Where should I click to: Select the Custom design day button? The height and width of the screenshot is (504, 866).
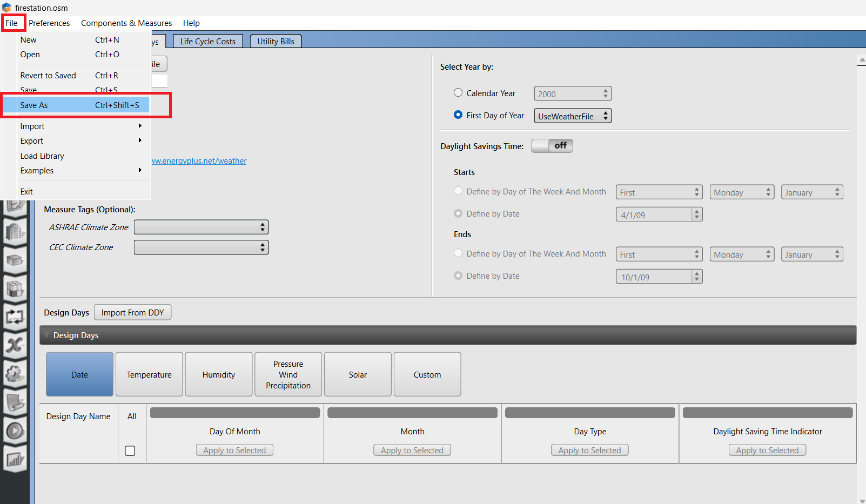point(427,375)
